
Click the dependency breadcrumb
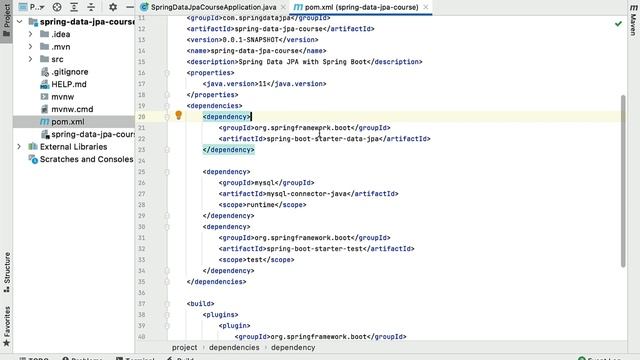pos(293,348)
